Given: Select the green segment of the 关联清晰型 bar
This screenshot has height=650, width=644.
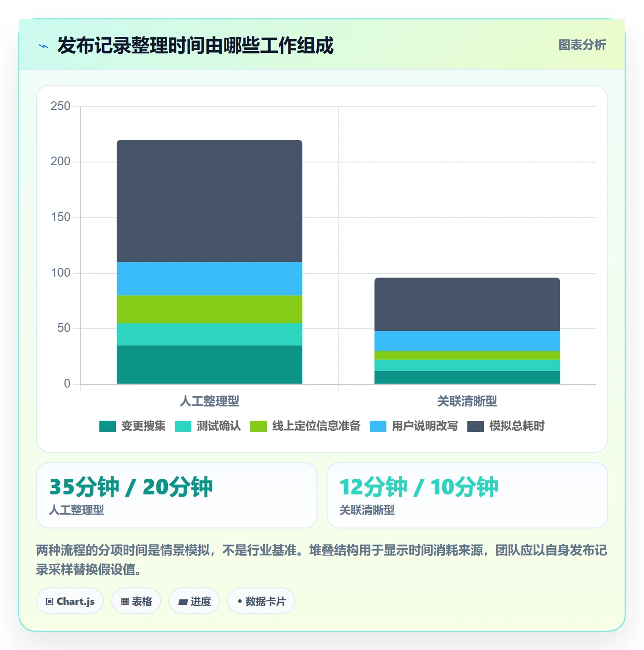Looking at the screenshot, I should 467,355.
